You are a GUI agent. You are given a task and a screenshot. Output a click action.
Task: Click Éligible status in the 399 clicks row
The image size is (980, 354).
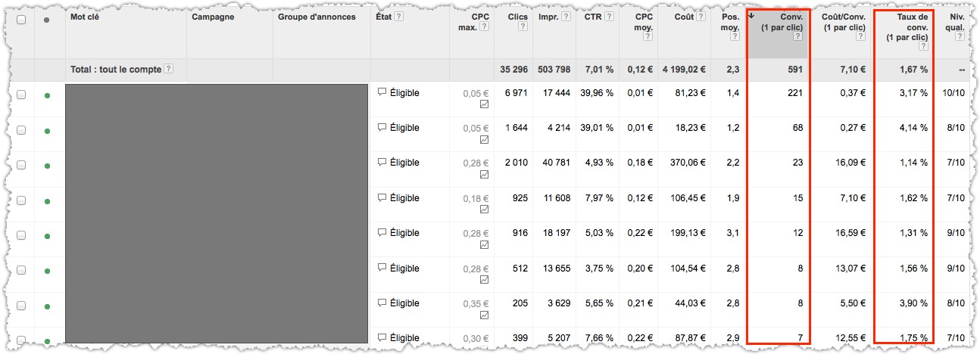tap(404, 338)
